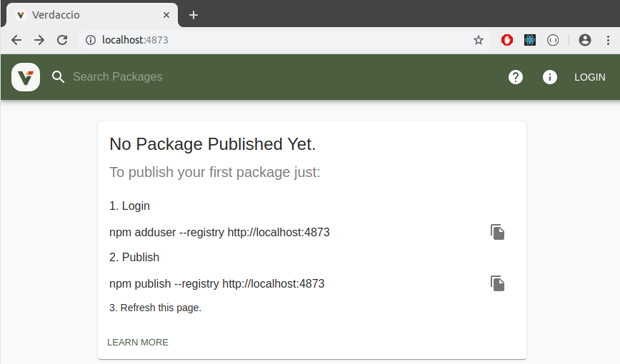Follow the LEARN MORE link
This screenshot has height=364, width=620.
click(138, 343)
